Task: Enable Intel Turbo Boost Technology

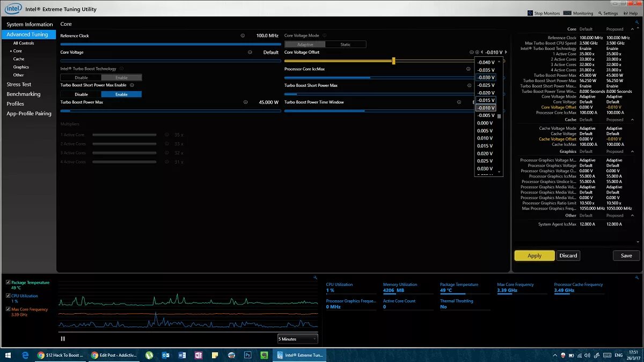Action: tap(122, 78)
